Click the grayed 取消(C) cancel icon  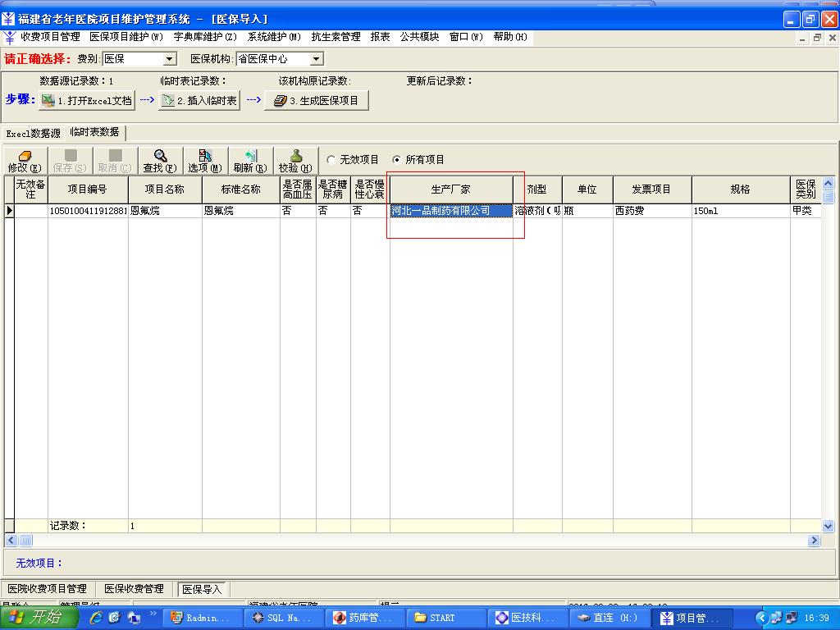click(x=115, y=161)
